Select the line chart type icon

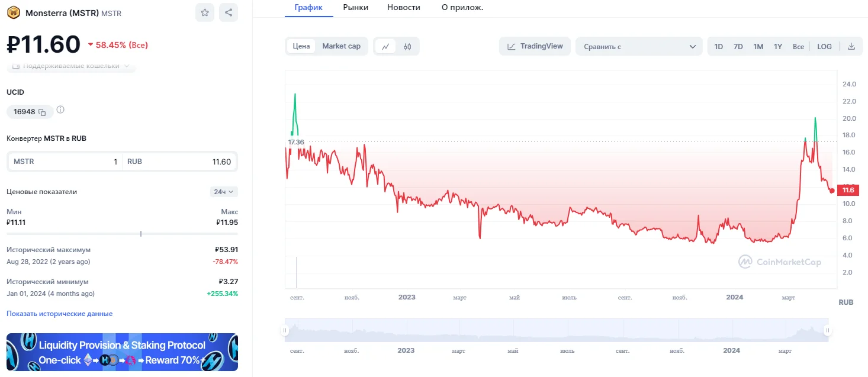tap(385, 46)
